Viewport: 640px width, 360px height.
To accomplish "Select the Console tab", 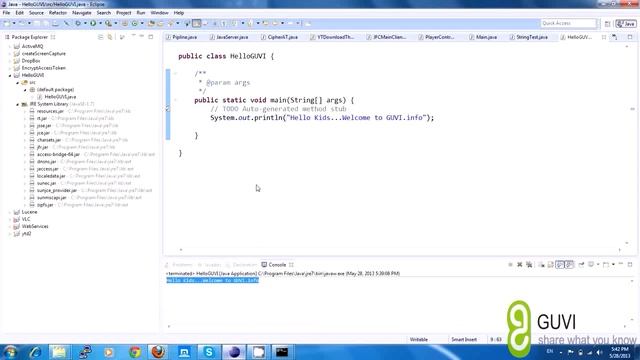I will (x=277, y=265).
